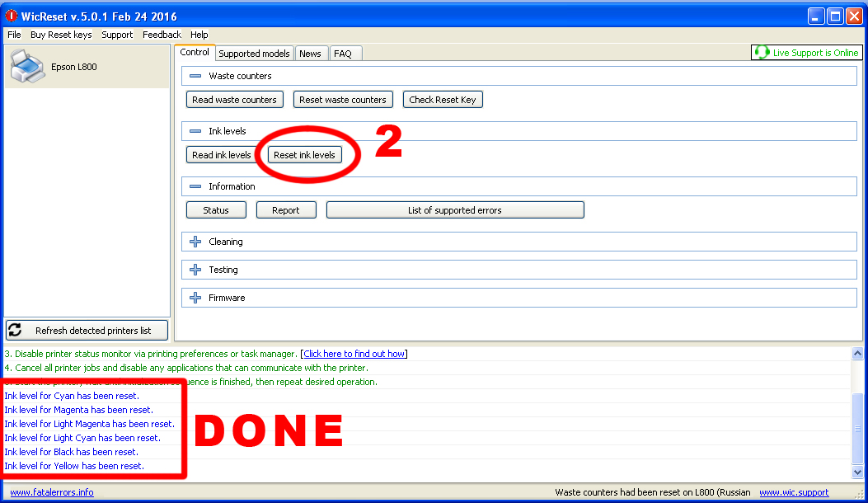Select the Epson L800 printer icon
Viewport: 868px width, 503px height.
click(26, 66)
